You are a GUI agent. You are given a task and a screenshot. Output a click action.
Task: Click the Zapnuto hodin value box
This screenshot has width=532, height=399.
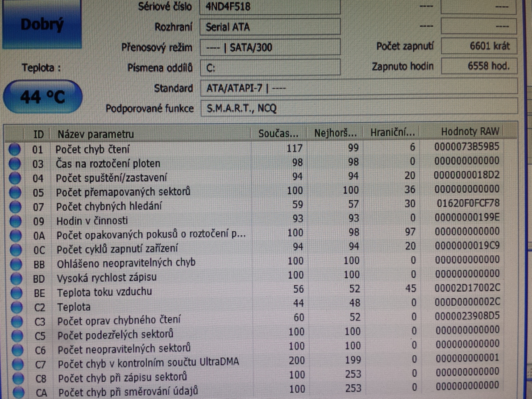(x=479, y=66)
